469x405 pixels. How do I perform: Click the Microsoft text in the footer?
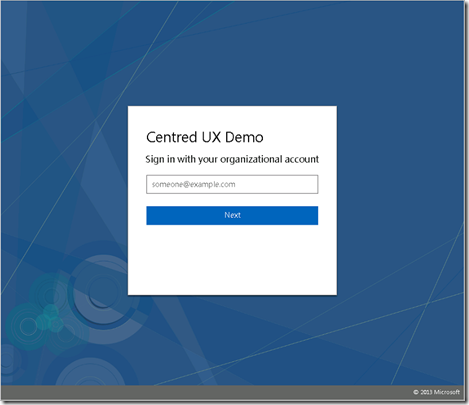pyautogui.click(x=447, y=392)
